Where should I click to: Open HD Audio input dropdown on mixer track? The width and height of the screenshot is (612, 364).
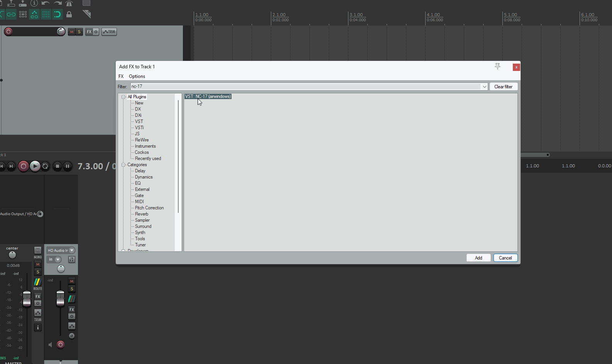coord(61,250)
